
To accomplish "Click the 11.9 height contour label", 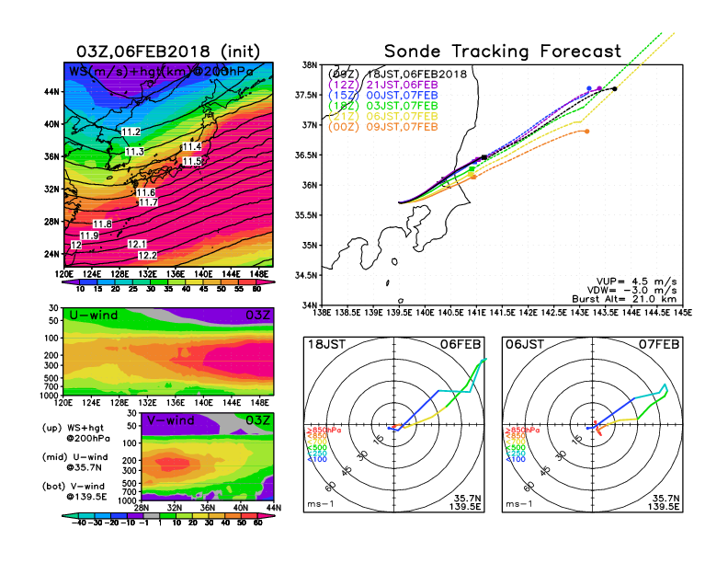I will (89, 236).
